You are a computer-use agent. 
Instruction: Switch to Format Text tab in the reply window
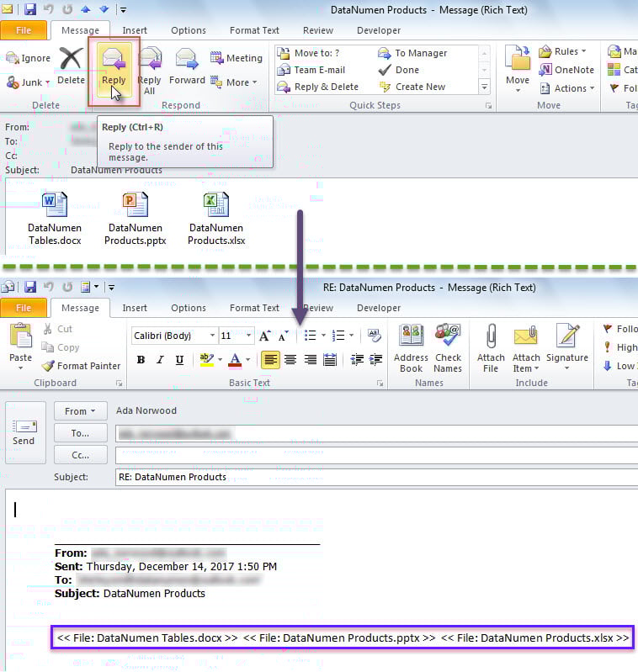pos(254,308)
